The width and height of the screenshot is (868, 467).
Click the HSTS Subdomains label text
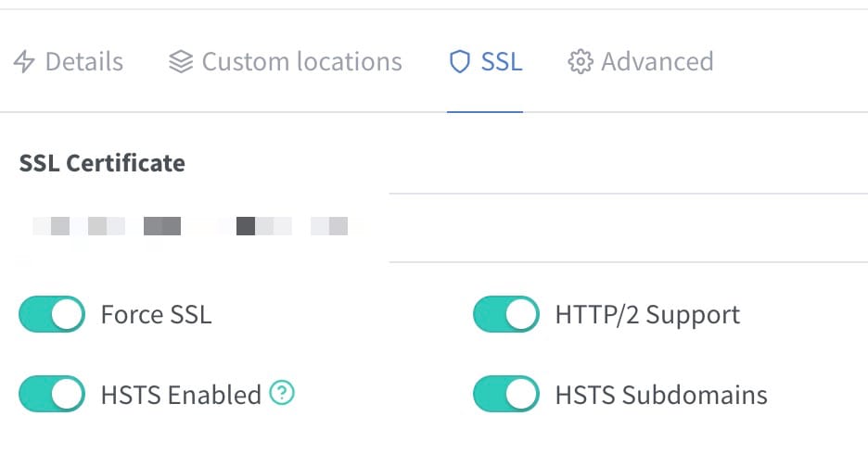pos(661,395)
